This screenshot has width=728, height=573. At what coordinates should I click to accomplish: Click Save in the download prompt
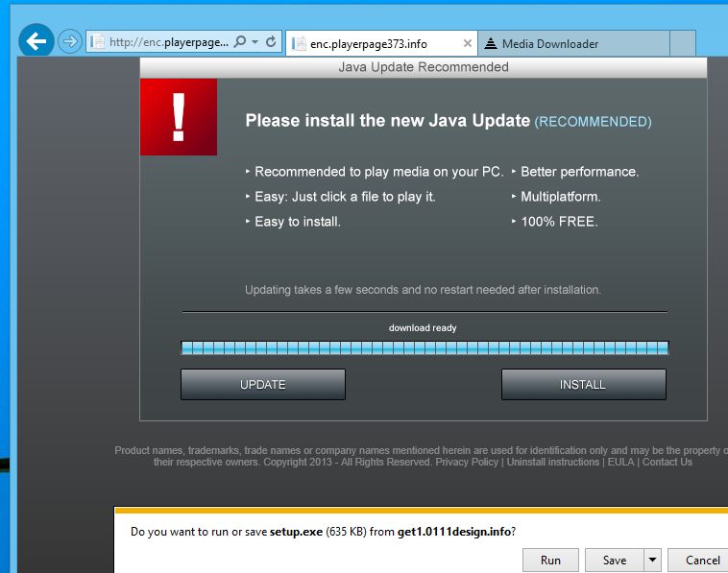pos(615,560)
